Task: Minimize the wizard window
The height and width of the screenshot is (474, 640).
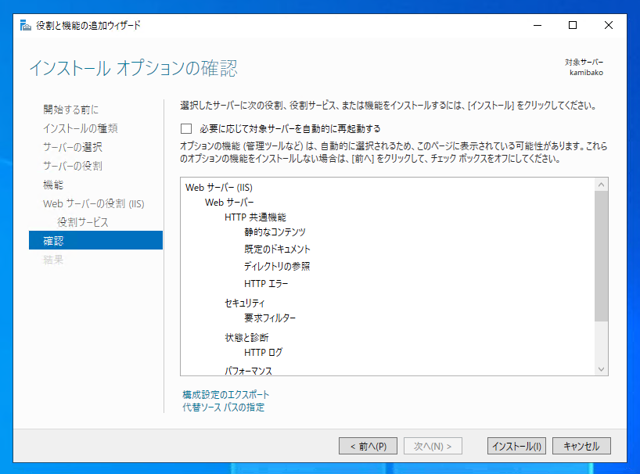Action: (538, 25)
